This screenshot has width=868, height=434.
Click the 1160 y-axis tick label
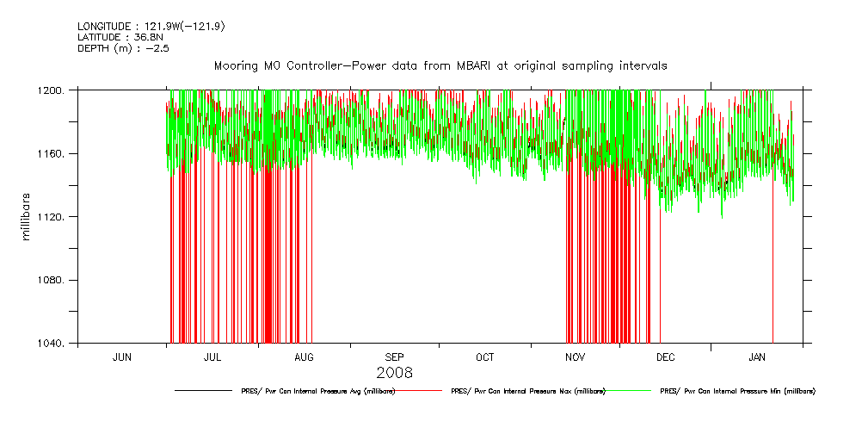click(x=54, y=154)
